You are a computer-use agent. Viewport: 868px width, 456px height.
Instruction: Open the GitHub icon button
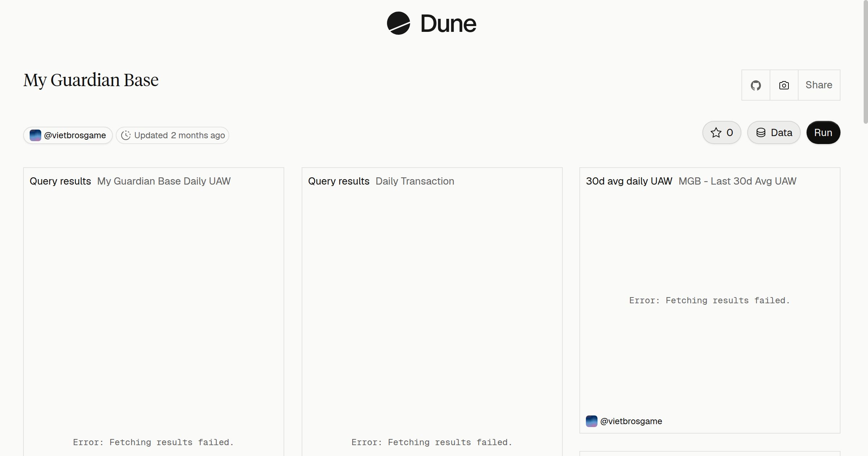pyautogui.click(x=756, y=85)
